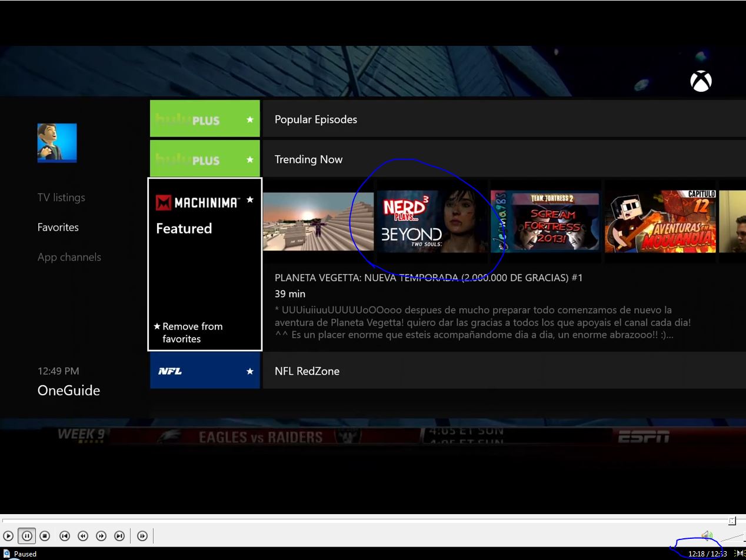Click the Spanish video description text
Viewport: 746px width, 560px height.
482,322
